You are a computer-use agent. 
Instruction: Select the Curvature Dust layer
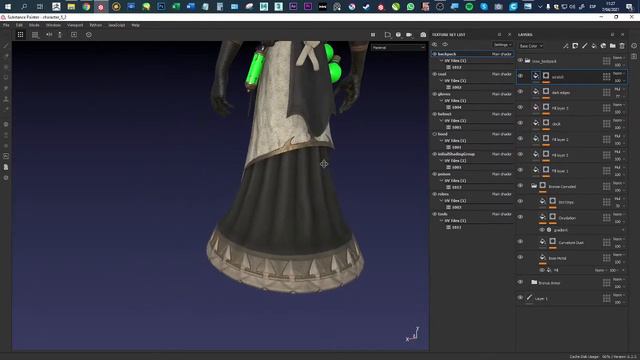571,242
